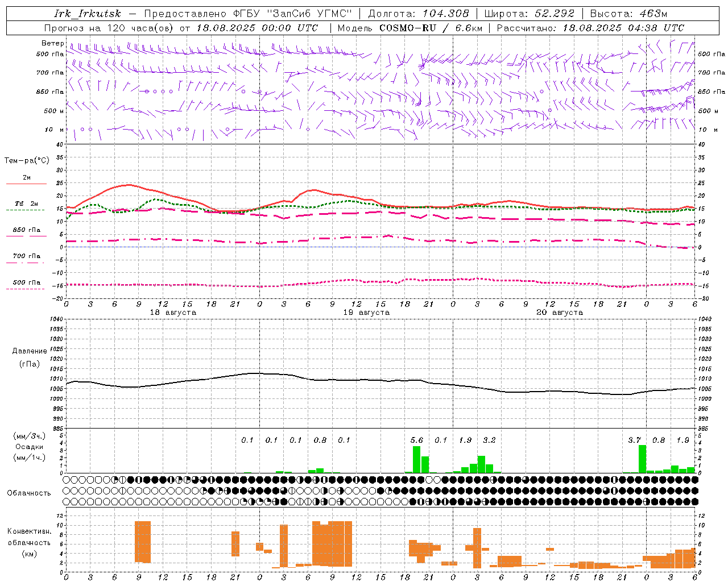This screenshot has height=582, width=728.
Task: Select the '20 августа' date label
Action: [560, 313]
